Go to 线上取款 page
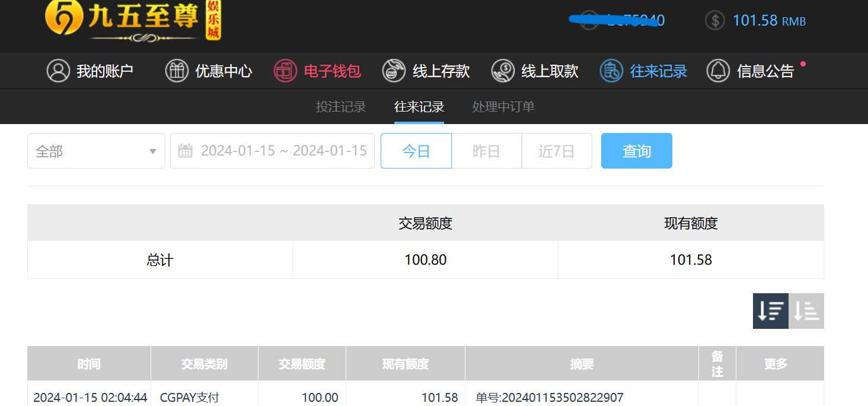Screen dimensions: 868x406 pyautogui.click(x=535, y=71)
